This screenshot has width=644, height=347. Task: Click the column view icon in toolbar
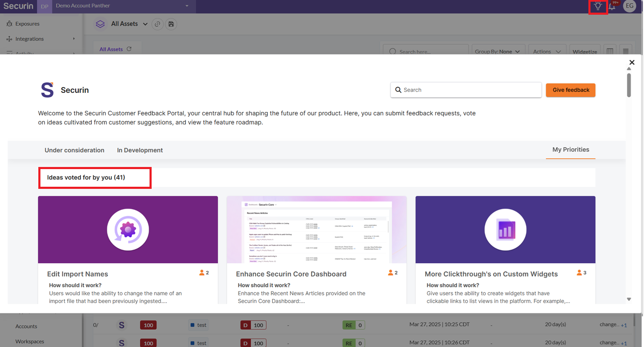coord(610,51)
